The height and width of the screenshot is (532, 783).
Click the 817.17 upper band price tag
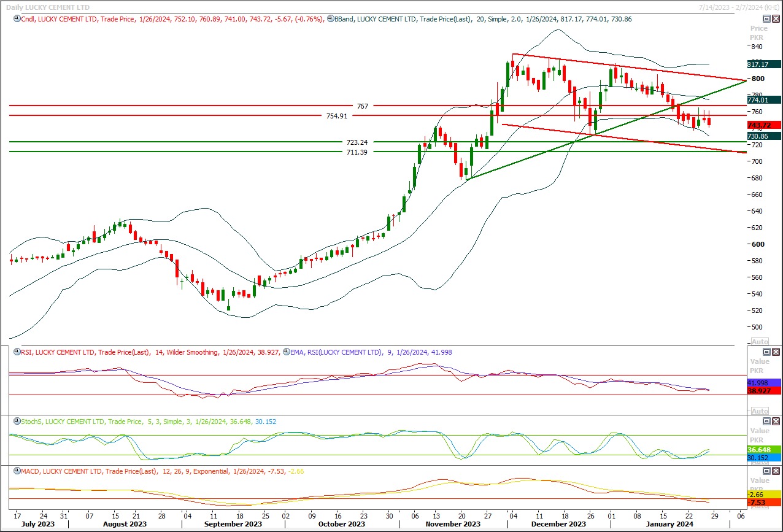click(764, 64)
